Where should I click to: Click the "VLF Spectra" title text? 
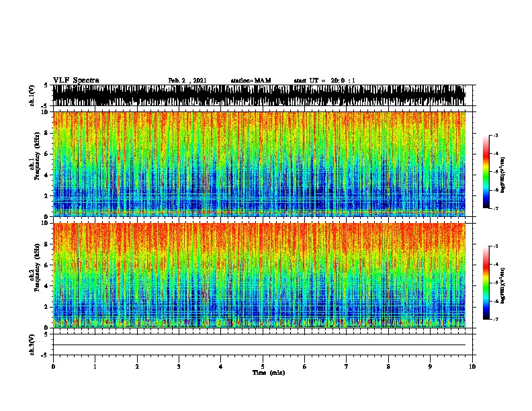[x=76, y=81]
